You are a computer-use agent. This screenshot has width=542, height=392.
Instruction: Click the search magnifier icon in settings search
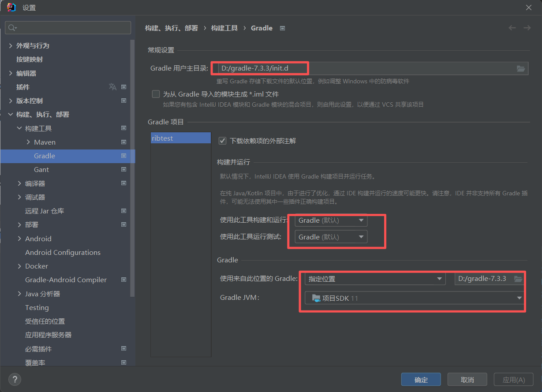point(12,28)
